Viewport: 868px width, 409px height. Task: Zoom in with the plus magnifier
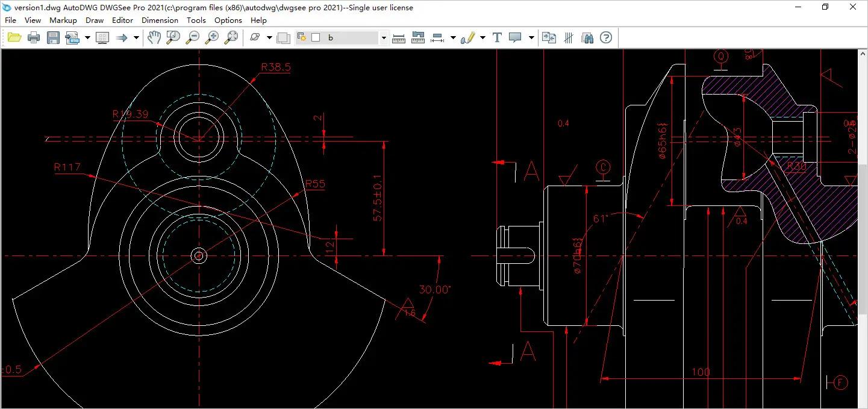[x=212, y=38]
